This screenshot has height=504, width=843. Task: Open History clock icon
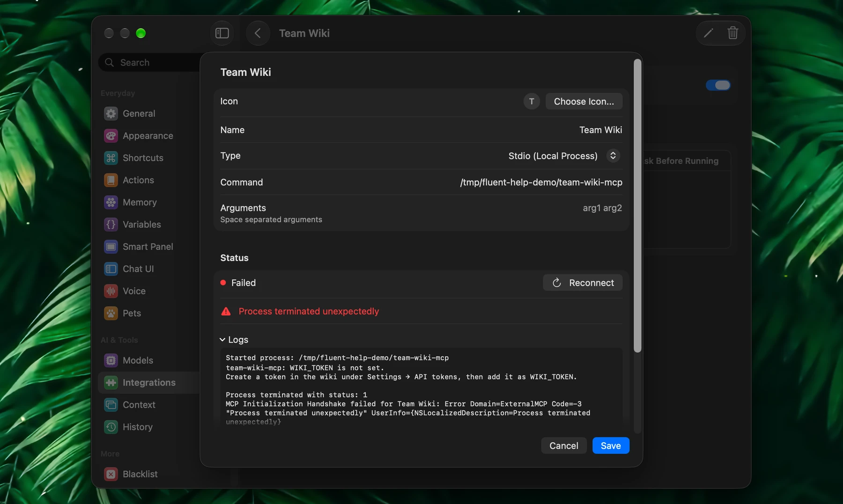pos(111,427)
